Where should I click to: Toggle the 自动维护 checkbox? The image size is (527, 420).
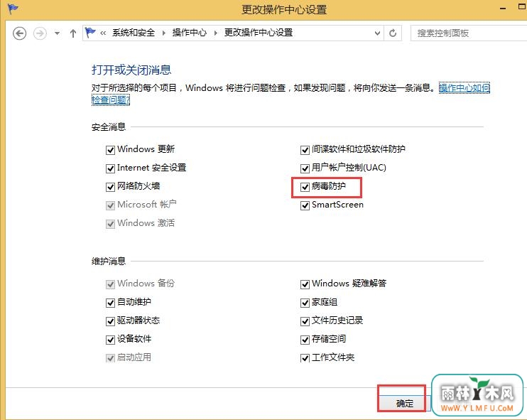pos(110,303)
